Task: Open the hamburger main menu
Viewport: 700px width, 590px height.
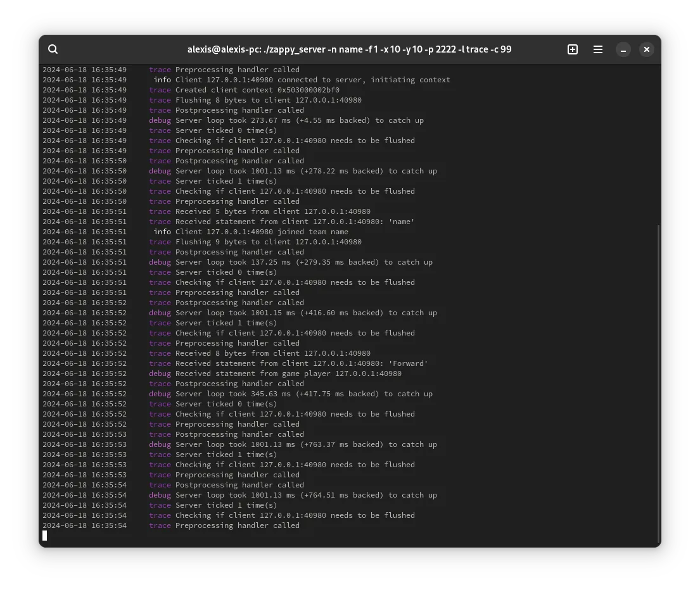Action: (x=598, y=49)
